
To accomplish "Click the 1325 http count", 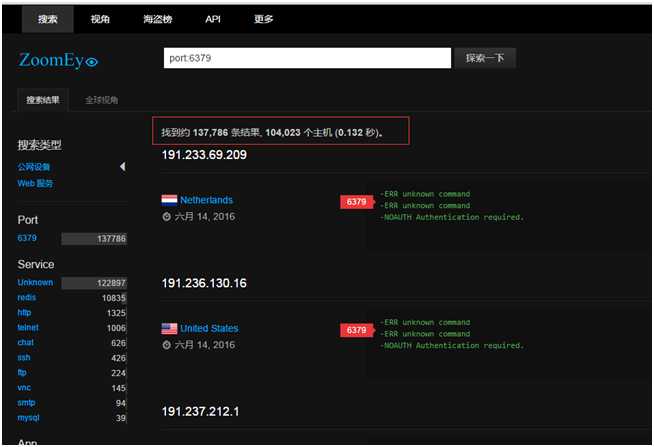I will tap(116, 313).
